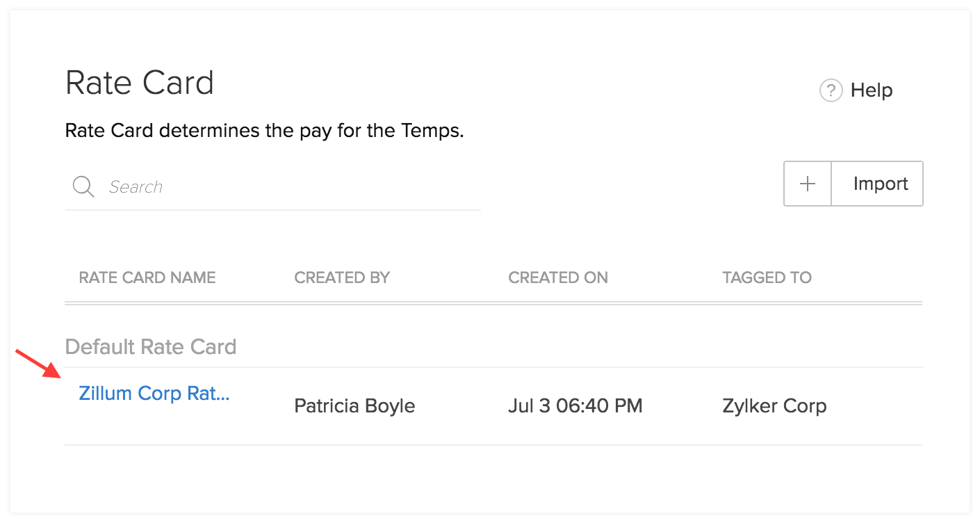The image size is (980, 523).
Task: Click the Rate Card page heading
Action: pos(140,83)
